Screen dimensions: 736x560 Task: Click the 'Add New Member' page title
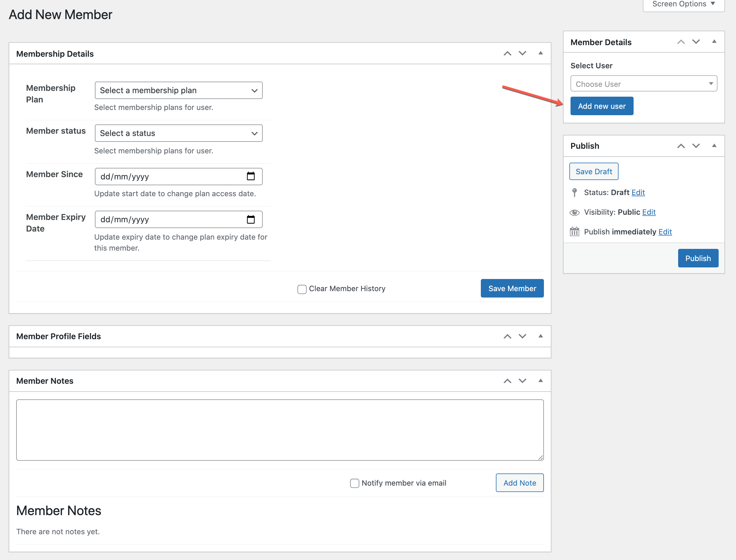click(60, 15)
